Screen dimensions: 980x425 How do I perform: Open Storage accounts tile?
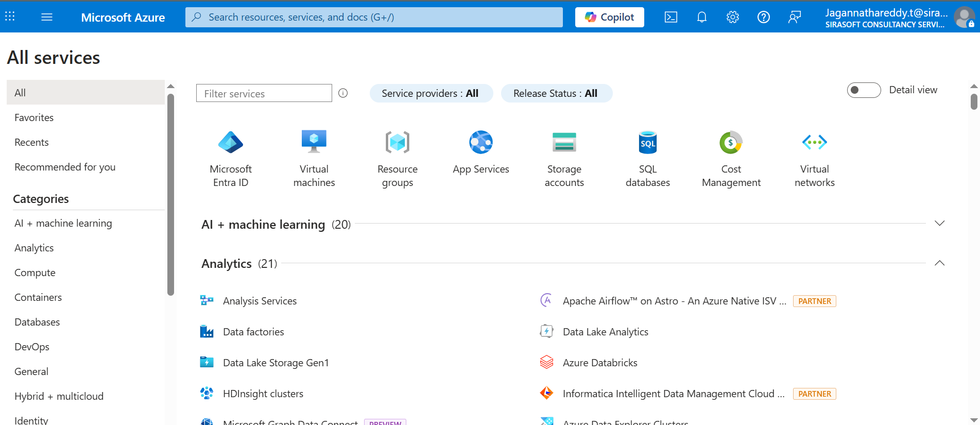[x=564, y=159]
